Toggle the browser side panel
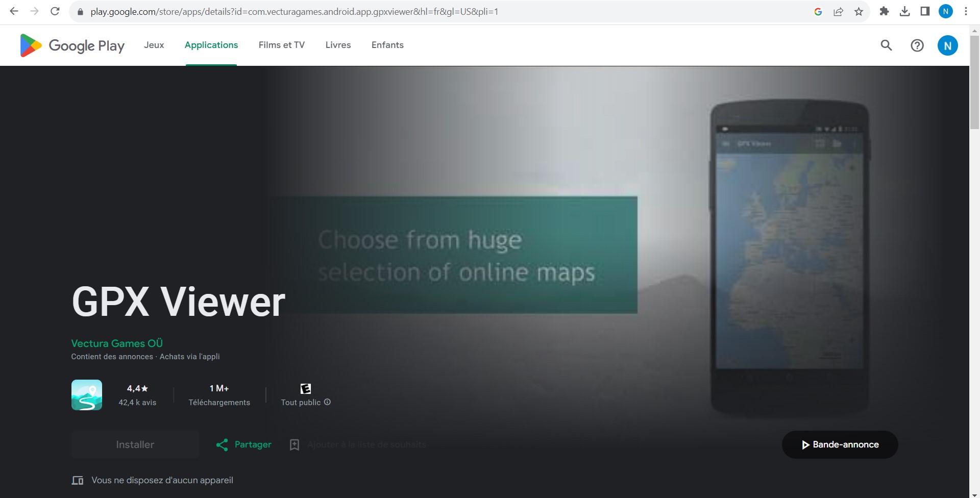980x498 pixels. tap(925, 12)
